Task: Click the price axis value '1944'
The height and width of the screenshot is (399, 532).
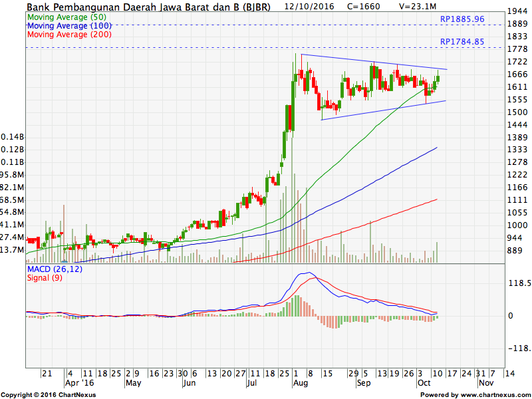Action: pos(517,11)
